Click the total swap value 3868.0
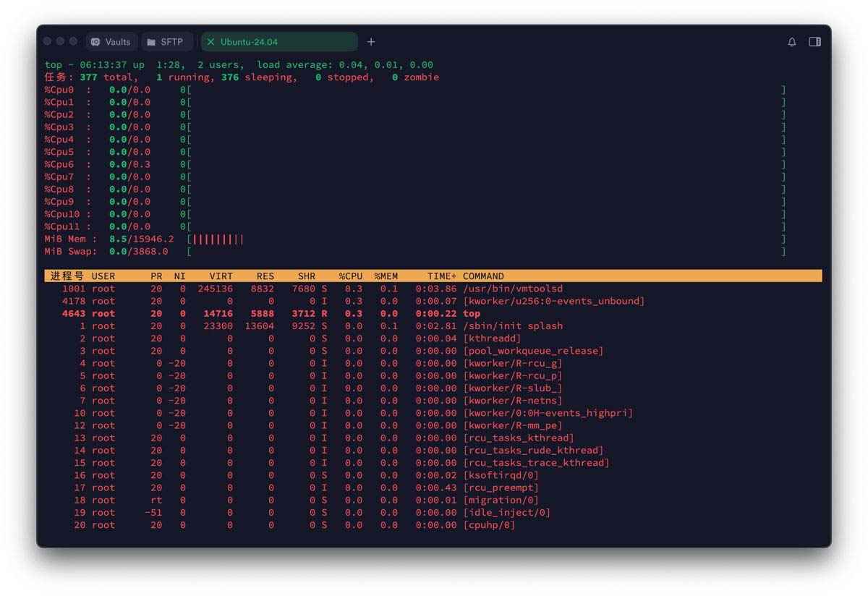The height and width of the screenshot is (596, 868). coord(150,251)
